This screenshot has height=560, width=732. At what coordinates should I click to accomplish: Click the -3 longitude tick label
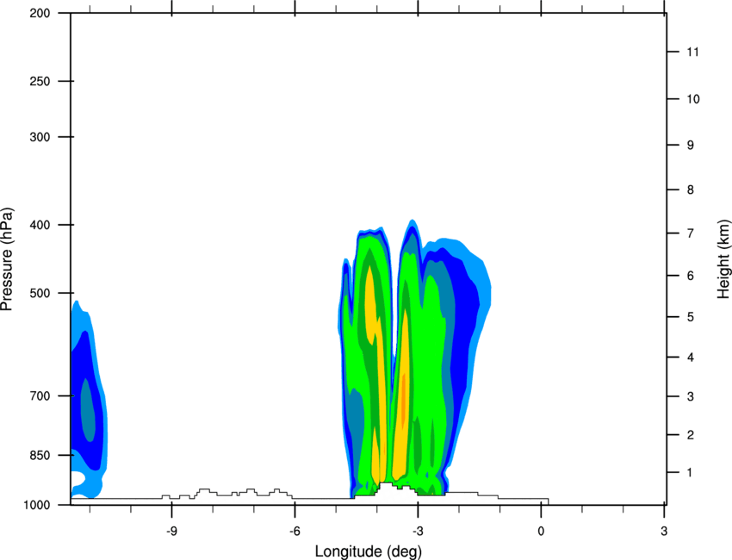click(x=418, y=532)
